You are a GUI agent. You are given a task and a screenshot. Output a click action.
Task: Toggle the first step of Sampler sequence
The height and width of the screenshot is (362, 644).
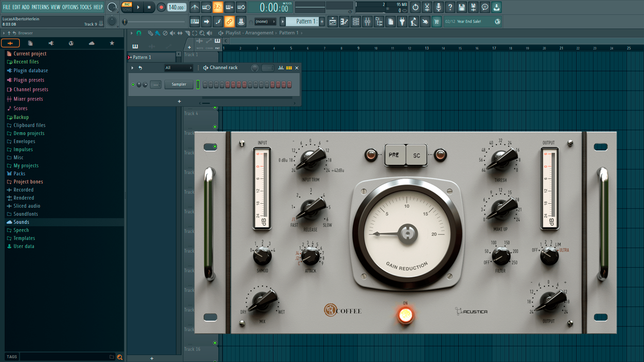pyautogui.click(x=205, y=85)
